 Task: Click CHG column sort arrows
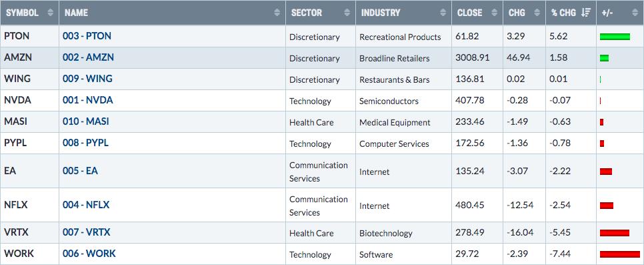(x=537, y=13)
